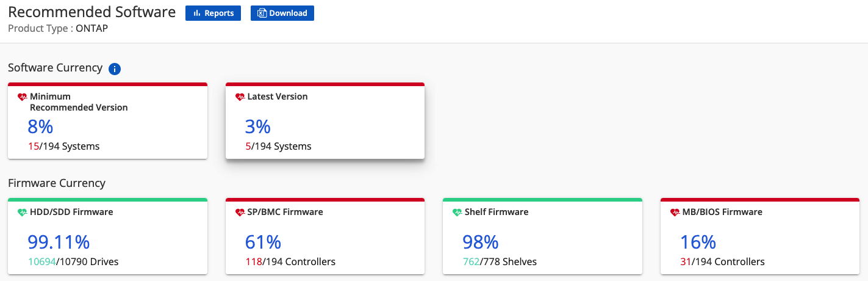Image resolution: width=868 pixels, height=281 pixels.
Task: Select the 762 shelves count link
Action: click(471, 262)
